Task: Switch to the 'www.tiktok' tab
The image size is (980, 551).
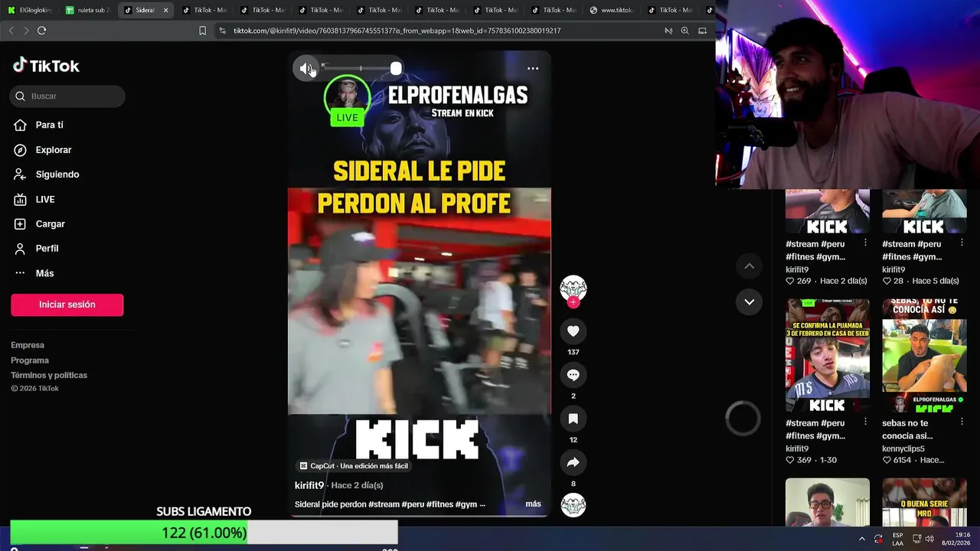Action: point(611,10)
